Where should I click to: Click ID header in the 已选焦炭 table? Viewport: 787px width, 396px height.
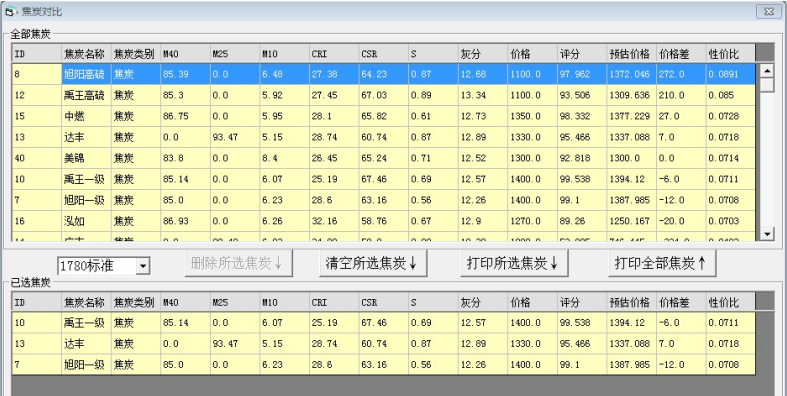[x=37, y=303]
